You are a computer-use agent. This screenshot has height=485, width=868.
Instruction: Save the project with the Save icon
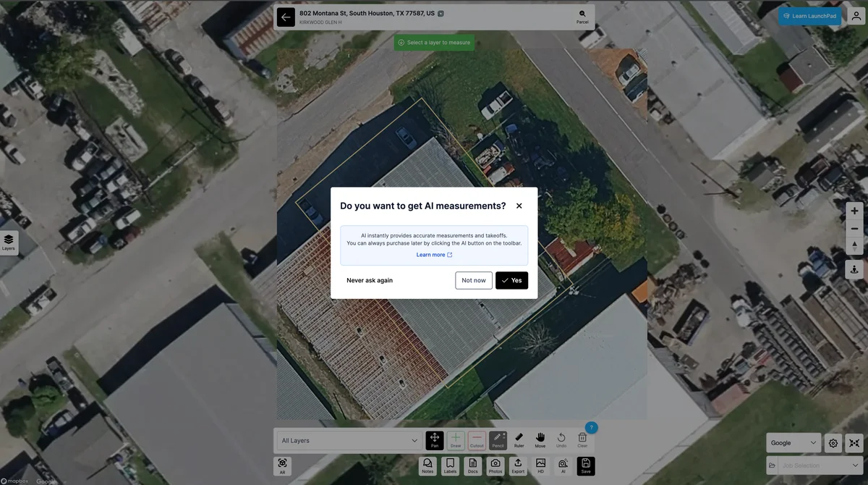(x=585, y=465)
